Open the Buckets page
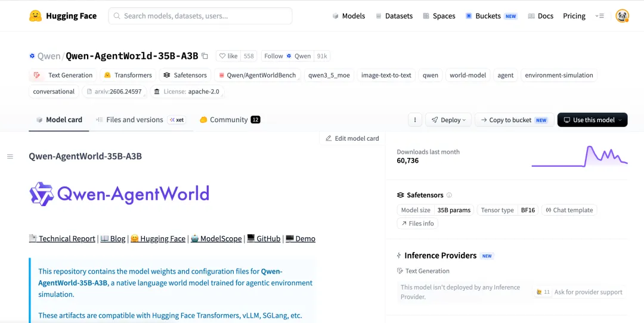Screen dimensions: 644x323 click(x=491, y=16)
